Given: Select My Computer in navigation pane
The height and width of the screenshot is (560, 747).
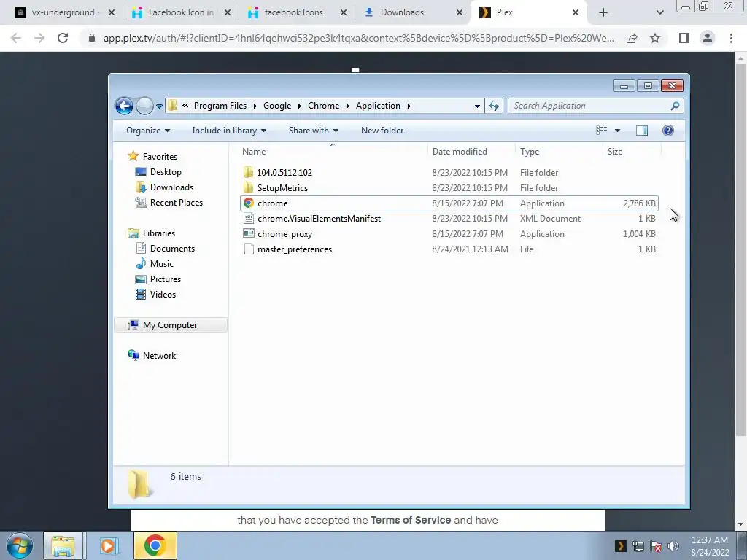Looking at the screenshot, I should pyautogui.click(x=170, y=325).
